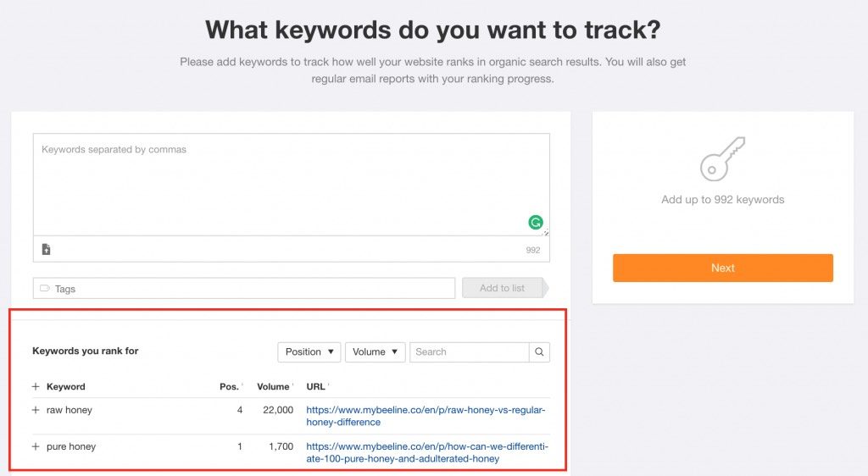Image resolution: width=868 pixels, height=476 pixels.
Task: Click into the Tags input field
Action: [x=254, y=288]
